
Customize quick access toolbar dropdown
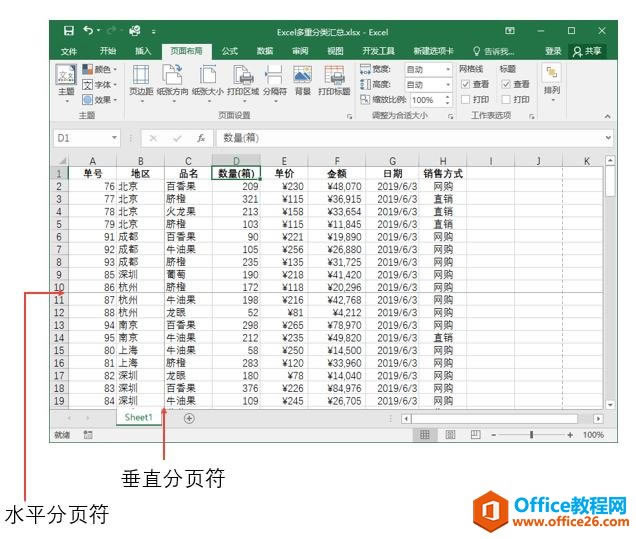153,31
